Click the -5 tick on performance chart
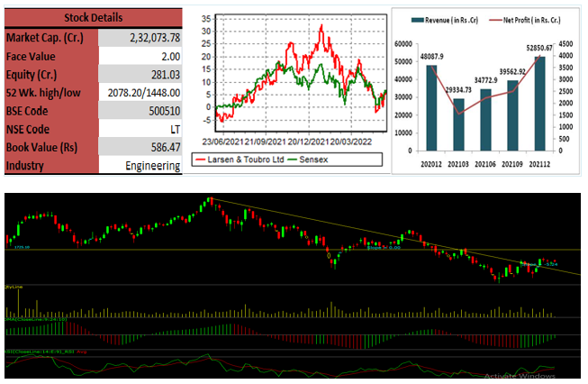588x384 pixels. pyautogui.click(x=206, y=120)
